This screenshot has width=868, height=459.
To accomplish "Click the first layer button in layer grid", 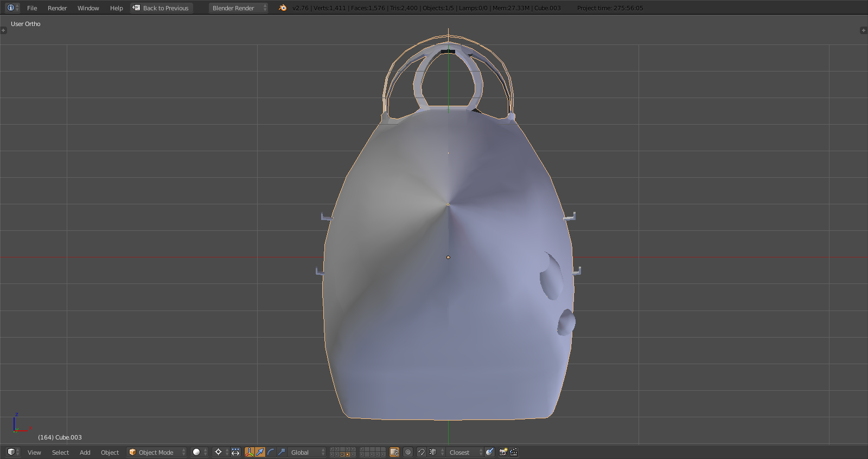I will (x=333, y=449).
